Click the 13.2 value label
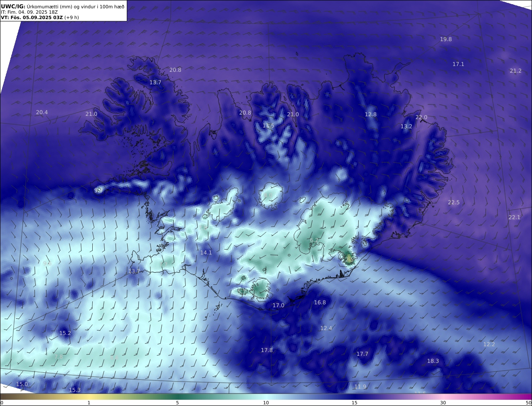Viewport: 532px width, 406px height. point(406,126)
